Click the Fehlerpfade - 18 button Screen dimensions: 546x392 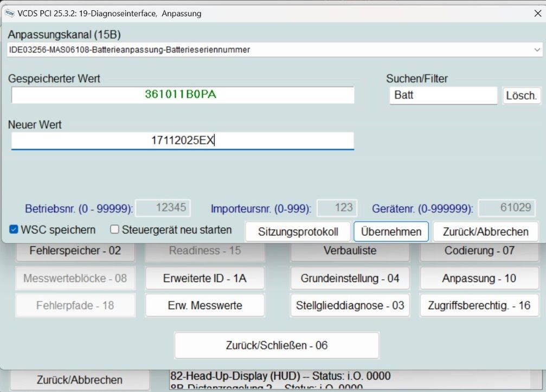pyautogui.click(x=75, y=305)
